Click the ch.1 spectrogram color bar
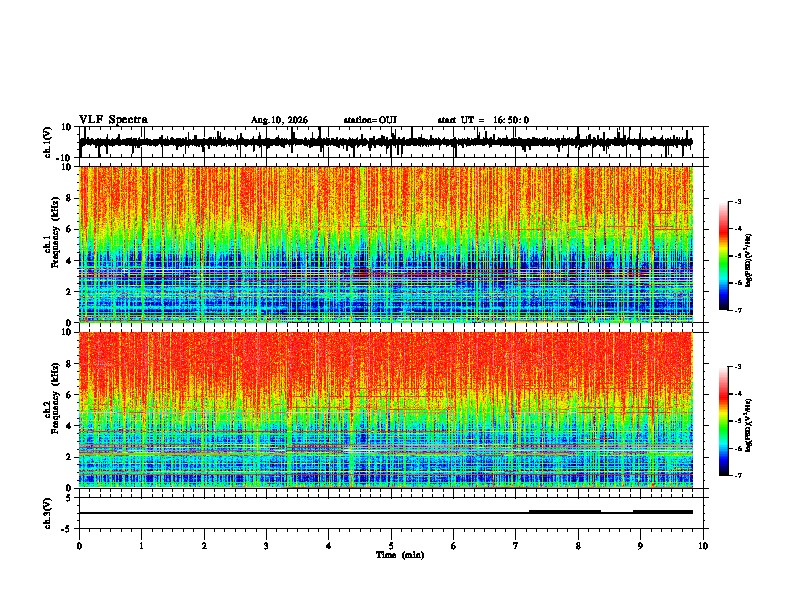Screen dimensions: 792x612 coord(724,256)
